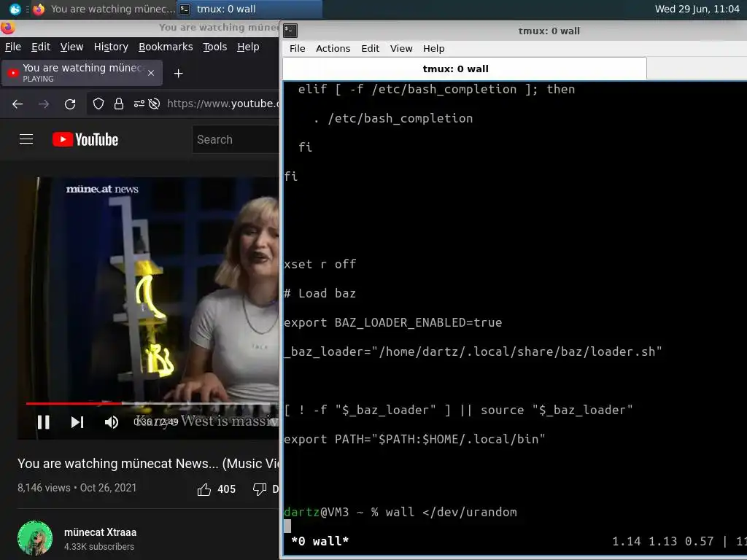Open the YouTube hamburger guide menu
The image size is (747, 560).
pyautogui.click(x=26, y=139)
